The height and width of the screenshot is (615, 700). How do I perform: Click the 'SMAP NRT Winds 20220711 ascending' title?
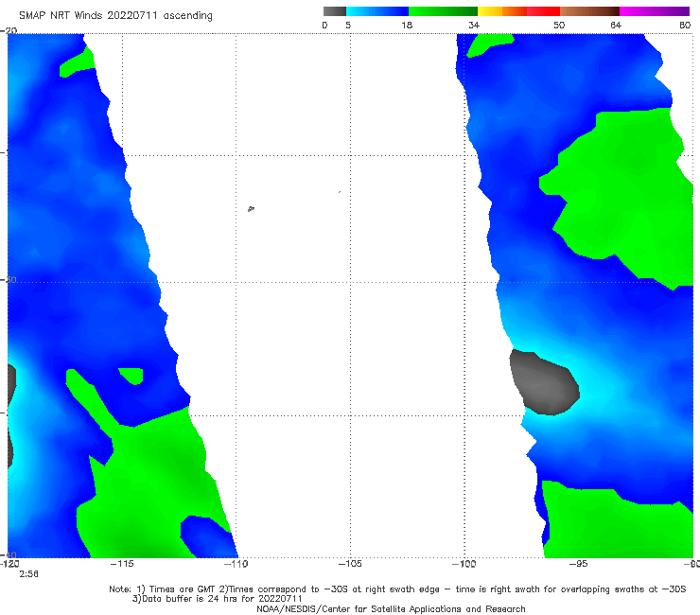click(115, 16)
